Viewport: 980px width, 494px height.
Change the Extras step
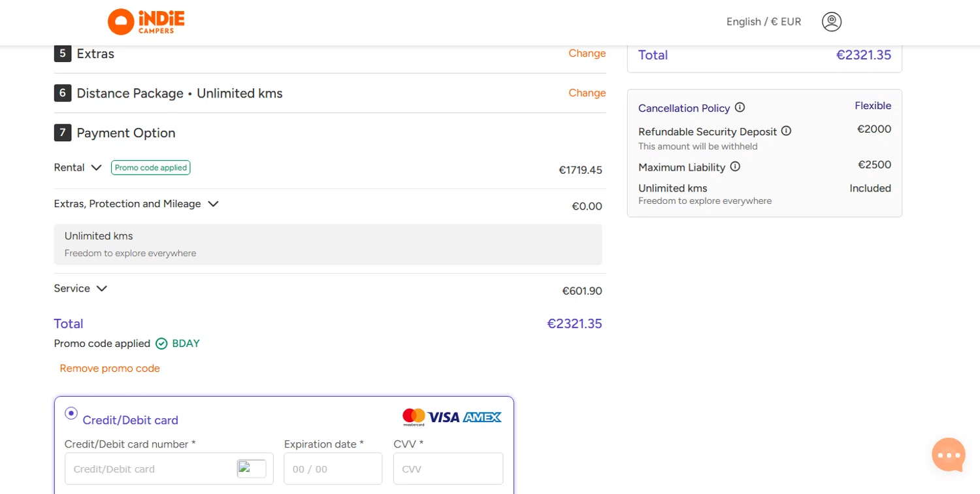pos(587,54)
